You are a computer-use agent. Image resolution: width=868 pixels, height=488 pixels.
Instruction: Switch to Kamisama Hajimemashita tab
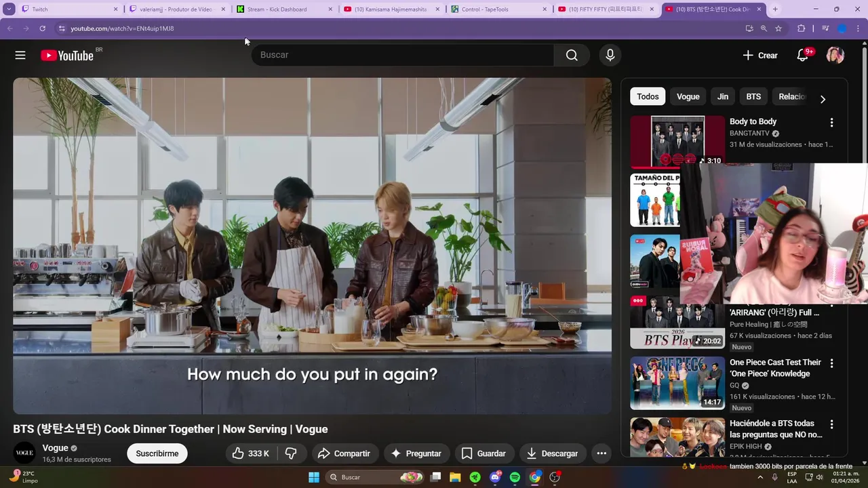[x=390, y=9]
